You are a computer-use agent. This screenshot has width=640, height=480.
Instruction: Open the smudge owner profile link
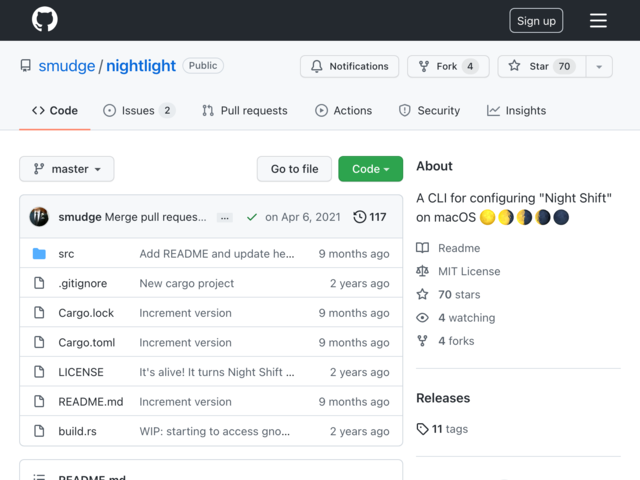coord(67,66)
